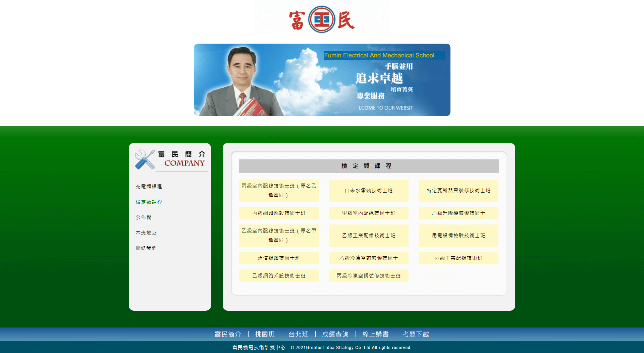
Task: Open 自來水承裝技術士班 course
Action: click(x=369, y=191)
